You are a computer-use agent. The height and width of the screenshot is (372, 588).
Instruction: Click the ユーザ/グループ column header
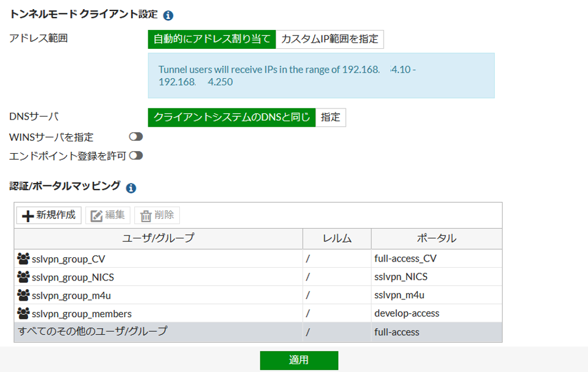[x=158, y=238]
